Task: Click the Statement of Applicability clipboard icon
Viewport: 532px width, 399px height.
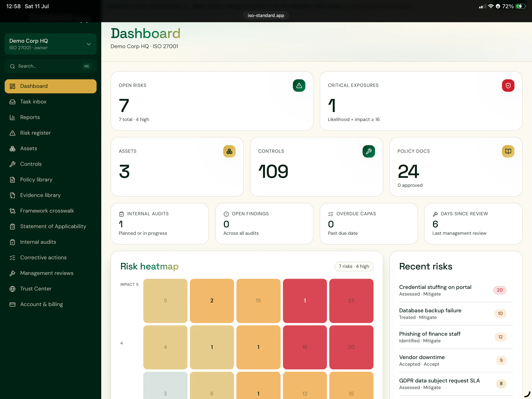Action: point(12,226)
